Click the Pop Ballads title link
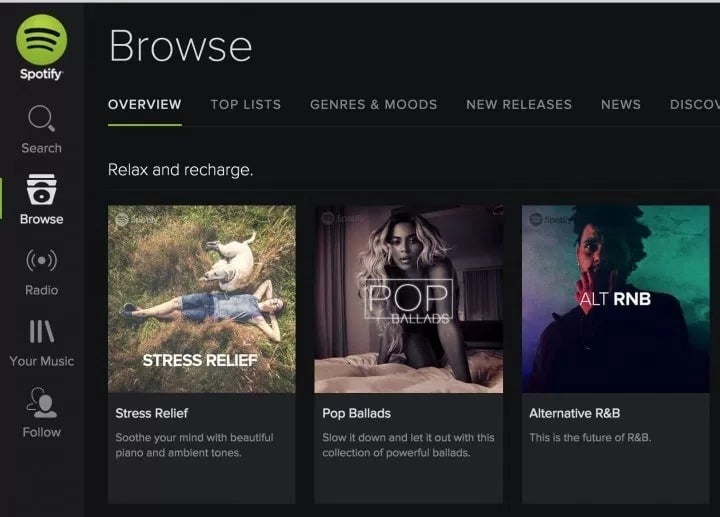720x517 pixels. (x=356, y=413)
